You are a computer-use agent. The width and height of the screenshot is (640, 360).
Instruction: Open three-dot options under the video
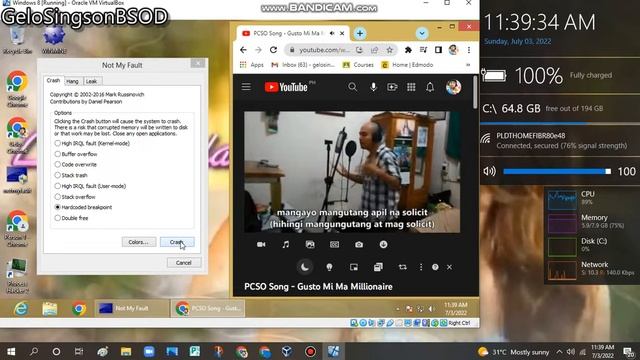click(421, 267)
